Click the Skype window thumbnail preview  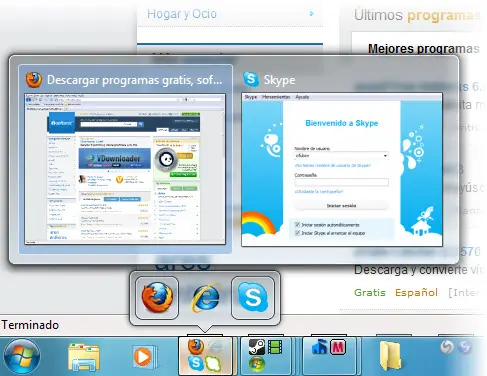(342, 170)
